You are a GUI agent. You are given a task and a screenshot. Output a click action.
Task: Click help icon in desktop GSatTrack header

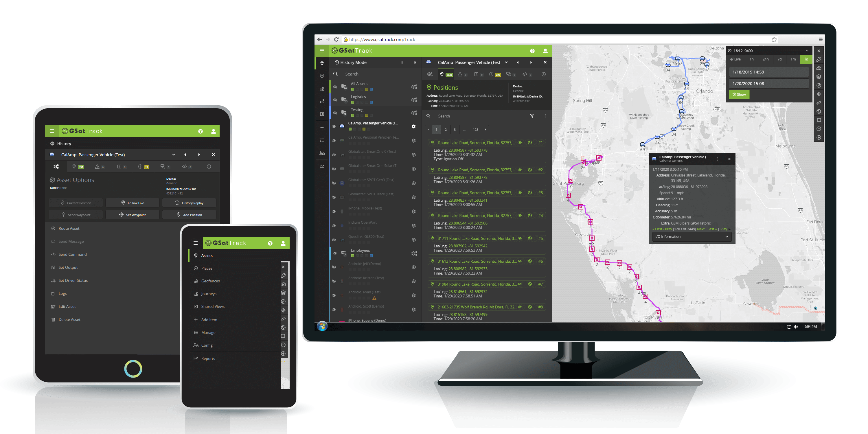[532, 51]
